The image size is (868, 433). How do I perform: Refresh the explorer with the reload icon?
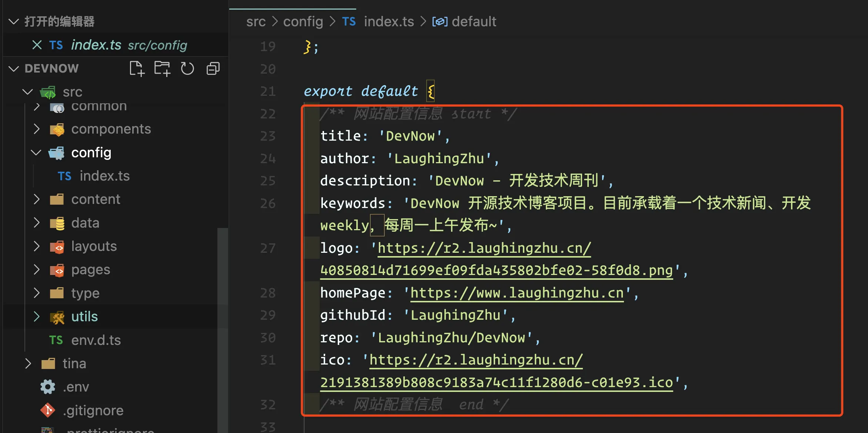point(187,68)
